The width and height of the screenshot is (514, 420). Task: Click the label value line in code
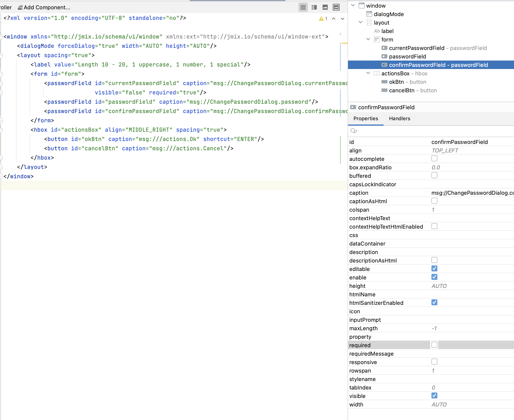pos(140,65)
